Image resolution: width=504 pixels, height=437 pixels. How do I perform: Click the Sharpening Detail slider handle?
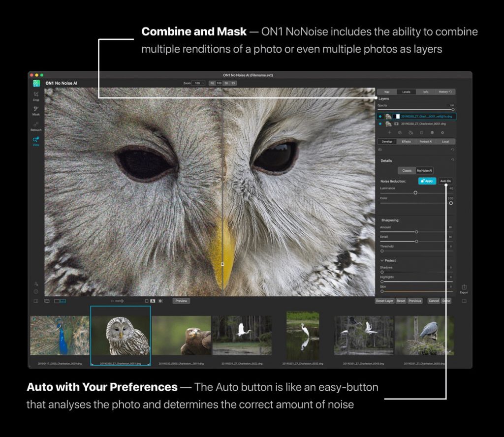click(x=416, y=241)
